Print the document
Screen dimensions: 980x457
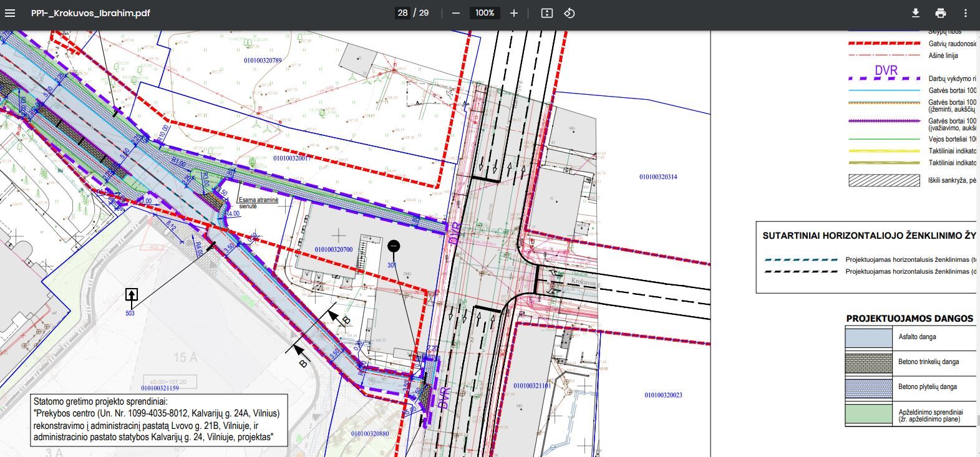pyautogui.click(x=941, y=13)
